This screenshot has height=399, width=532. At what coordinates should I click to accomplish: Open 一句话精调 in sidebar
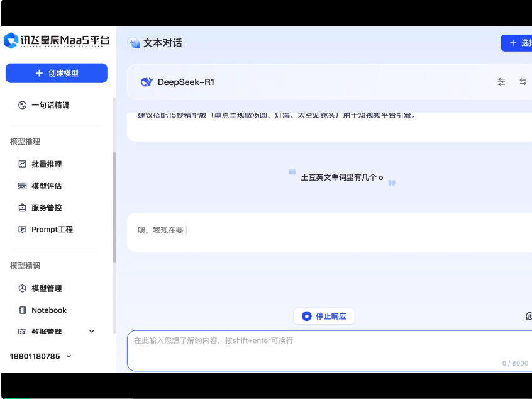(50, 105)
